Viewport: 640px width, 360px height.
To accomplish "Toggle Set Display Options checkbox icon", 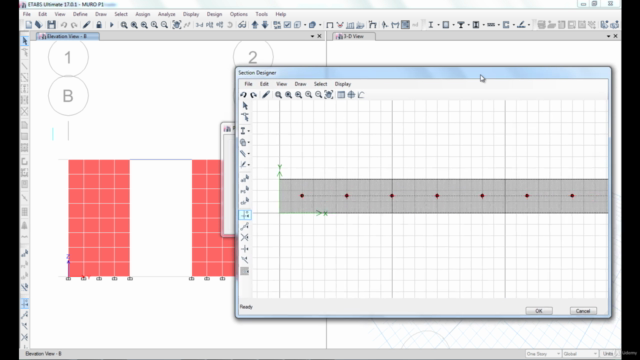I will pyautogui.click(x=287, y=25).
